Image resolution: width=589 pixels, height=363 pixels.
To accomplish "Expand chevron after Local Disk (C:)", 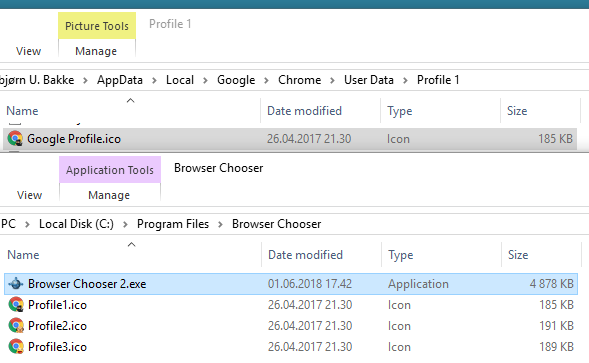I will point(125,224).
